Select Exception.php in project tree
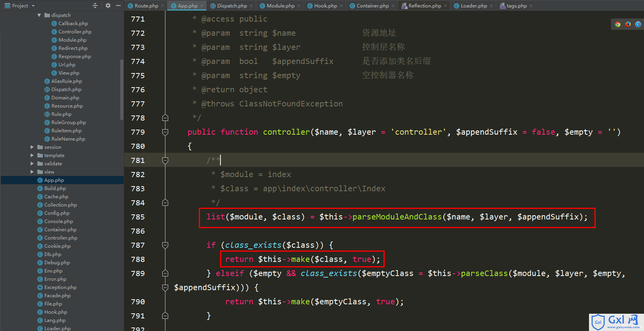 coord(60,287)
